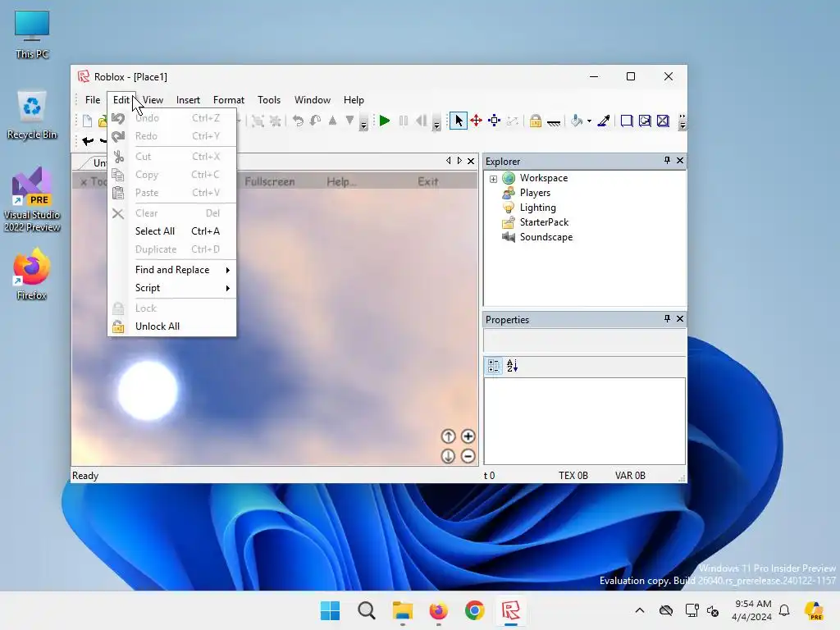840x630 pixels.
Task: Select the Dropper tool icon
Action: click(x=604, y=121)
